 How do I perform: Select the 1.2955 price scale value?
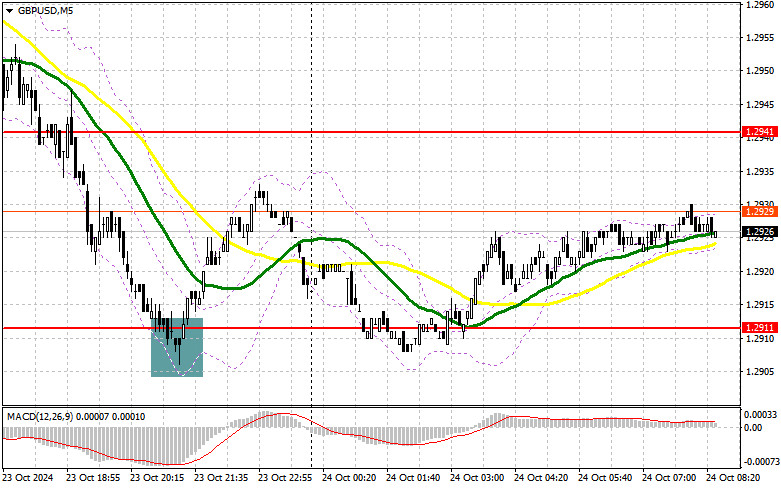point(760,37)
